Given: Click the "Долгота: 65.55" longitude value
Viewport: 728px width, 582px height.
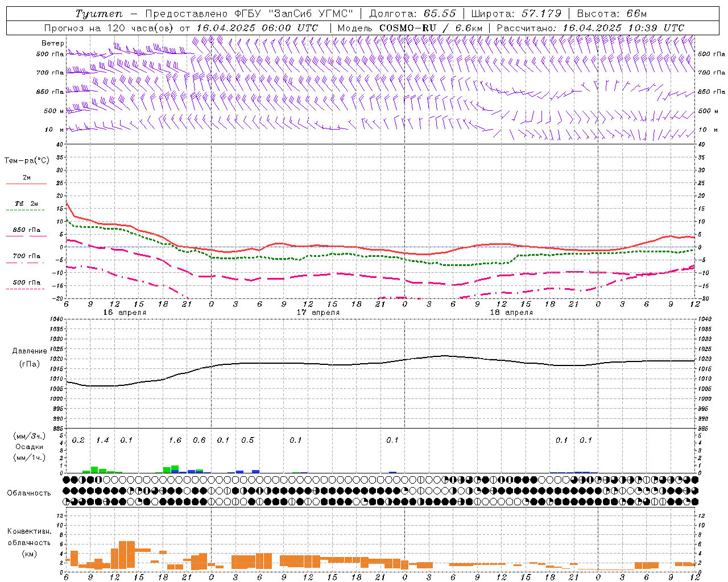Looking at the screenshot, I should pos(412,14).
